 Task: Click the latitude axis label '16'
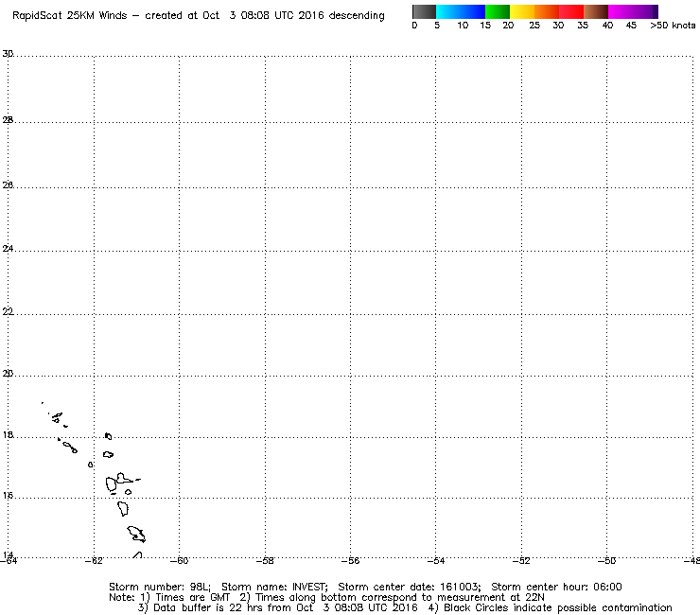click(x=8, y=495)
